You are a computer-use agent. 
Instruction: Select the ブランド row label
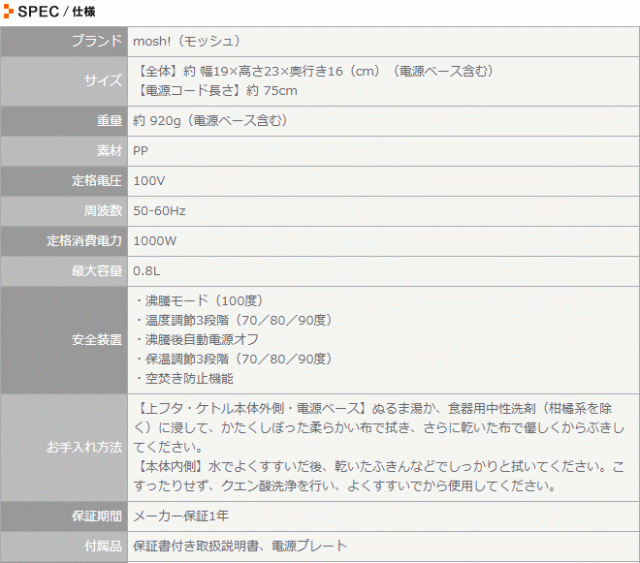pyautogui.click(x=97, y=41)
